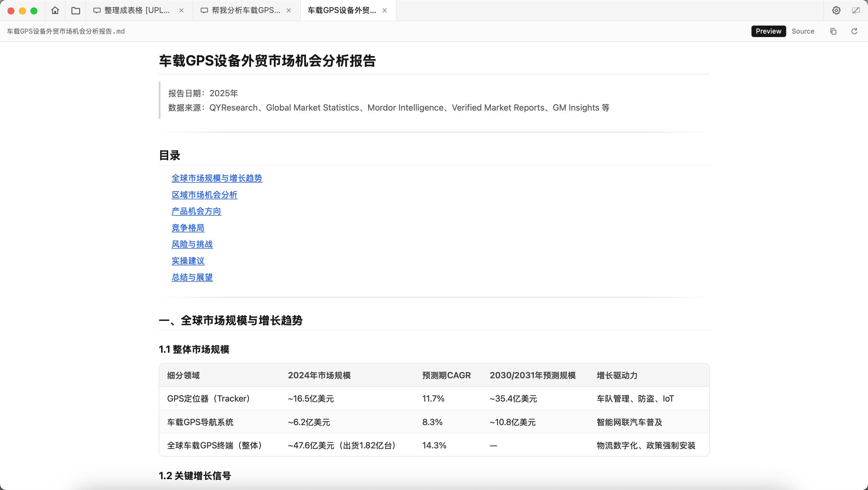The width and height of the screenshot is (868, 490).
Task: Click the 实操建议 contents link
Action: point(188,261)
